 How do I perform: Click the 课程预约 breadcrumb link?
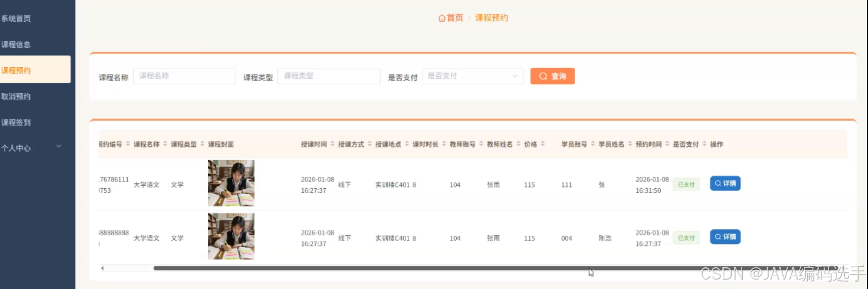coord(491,18)
